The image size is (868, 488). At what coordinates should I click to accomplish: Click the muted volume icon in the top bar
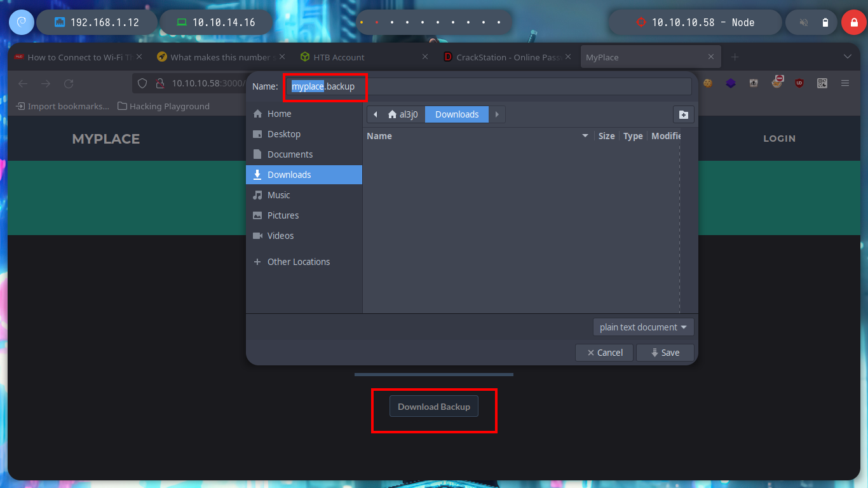[804, 22]
